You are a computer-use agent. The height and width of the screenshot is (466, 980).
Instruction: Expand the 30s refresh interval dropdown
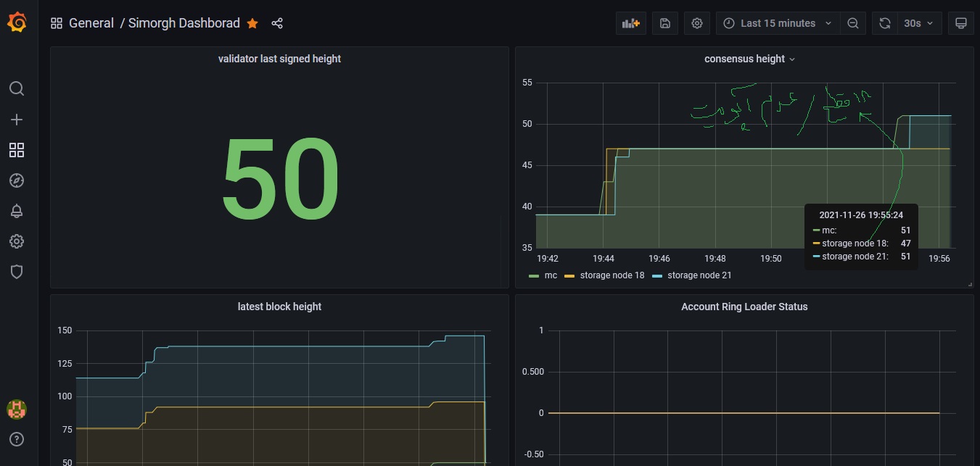point(919,23)
